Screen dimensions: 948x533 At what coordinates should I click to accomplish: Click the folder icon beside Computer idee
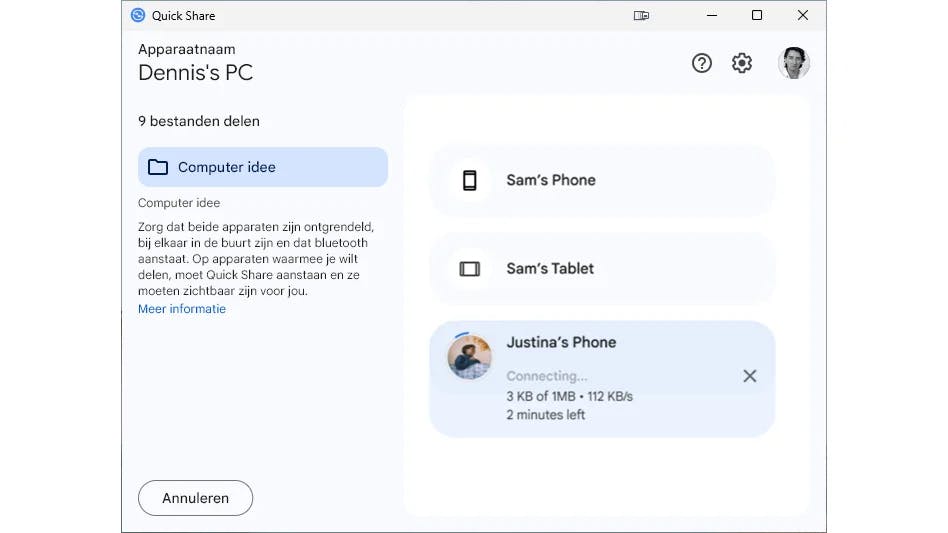158,167
